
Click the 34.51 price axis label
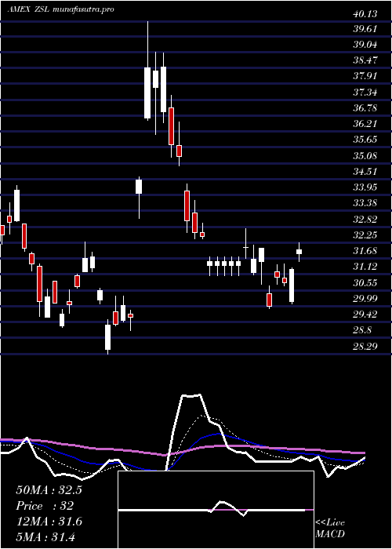tap(365, 172)
